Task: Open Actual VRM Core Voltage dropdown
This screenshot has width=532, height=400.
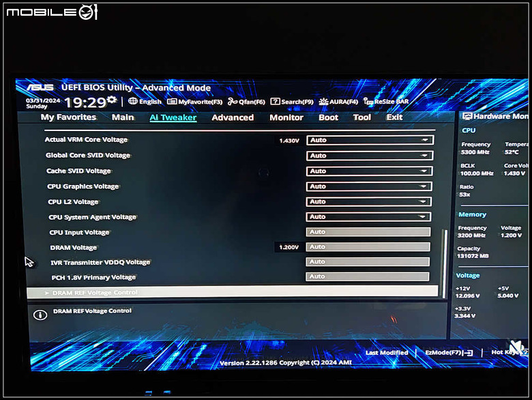Action: [370, 140]
